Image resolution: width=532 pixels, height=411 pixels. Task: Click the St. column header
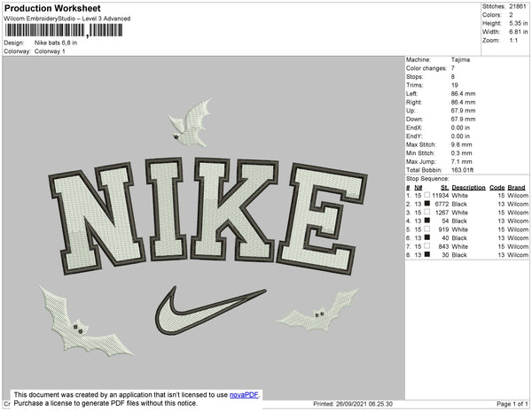pyautogui.click(x=445, y=188)
